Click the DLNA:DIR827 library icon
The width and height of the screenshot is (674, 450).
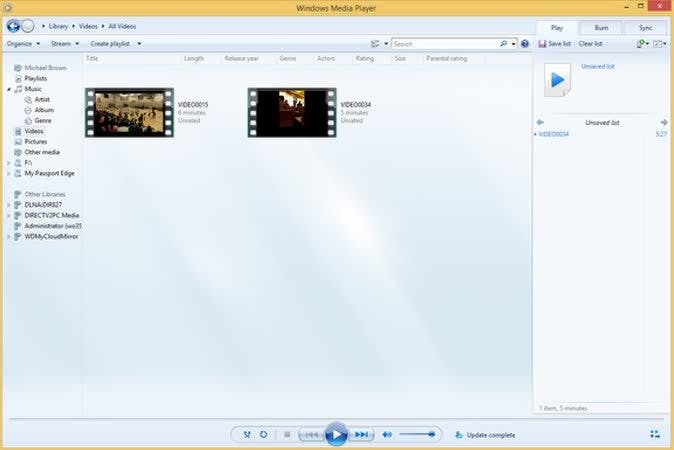click(18, 205)
